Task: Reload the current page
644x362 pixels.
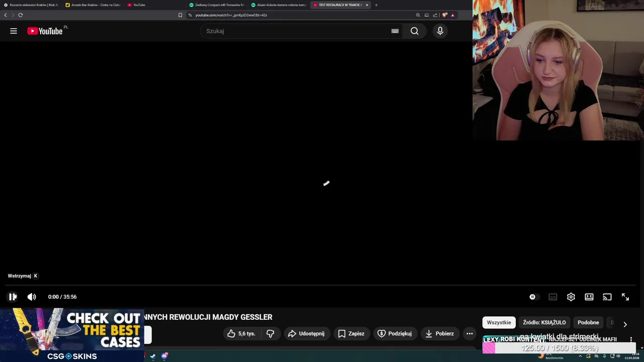Action: [21, 15]
